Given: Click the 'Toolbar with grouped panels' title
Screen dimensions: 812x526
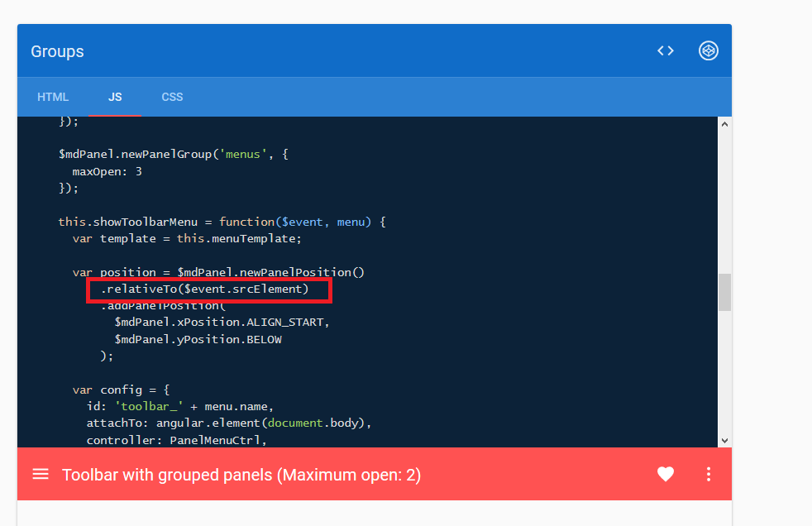Looking at the screenshot, I should (x=241, y=474).
